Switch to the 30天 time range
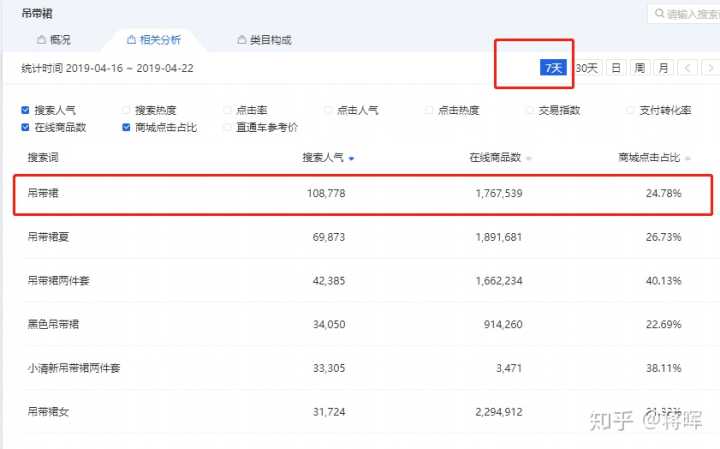720x449 pixels. pos(587,68)
